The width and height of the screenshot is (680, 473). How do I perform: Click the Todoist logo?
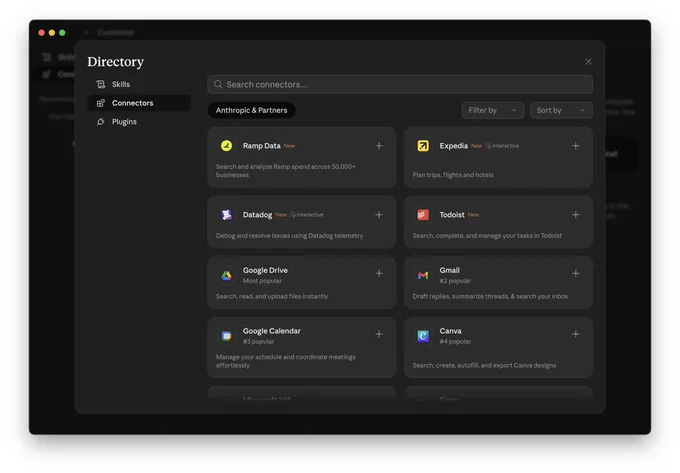[423, 215]
